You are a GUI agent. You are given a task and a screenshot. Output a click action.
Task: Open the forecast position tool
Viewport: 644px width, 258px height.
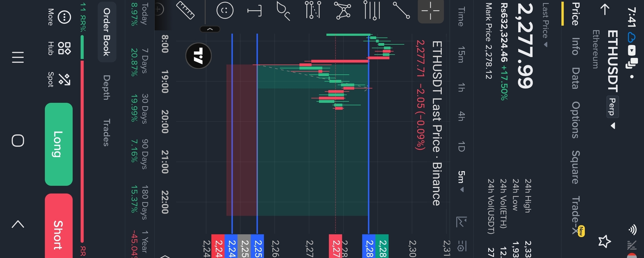coord(313,10)
